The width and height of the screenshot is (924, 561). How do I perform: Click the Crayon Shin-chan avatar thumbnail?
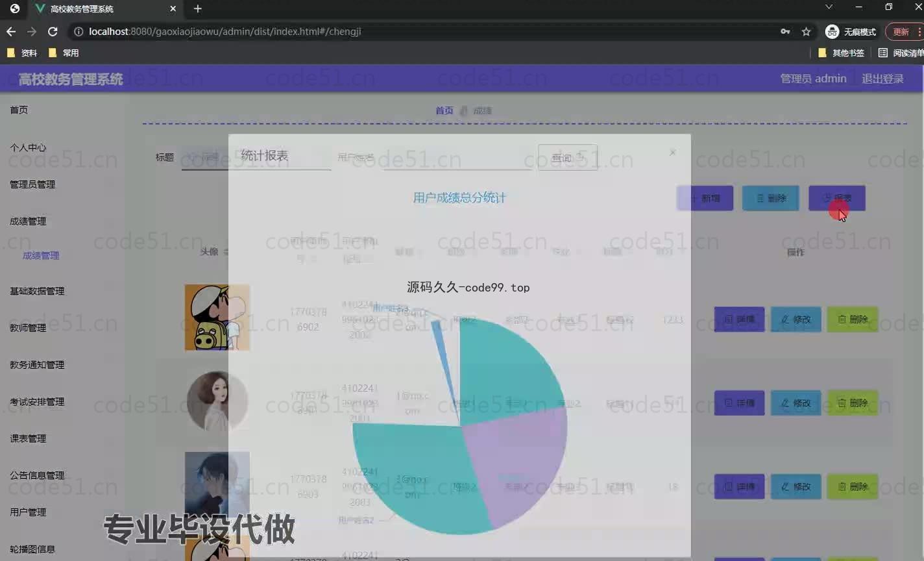pyautogui.click(x=217, y=318)
